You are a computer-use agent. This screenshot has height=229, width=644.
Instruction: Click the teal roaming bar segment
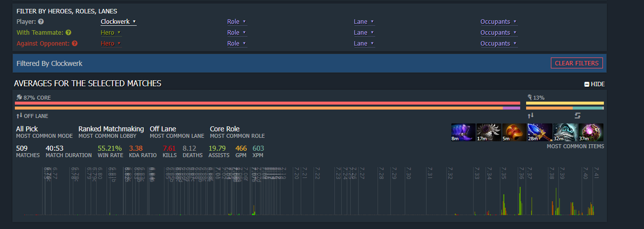click(x=588, y=108)
